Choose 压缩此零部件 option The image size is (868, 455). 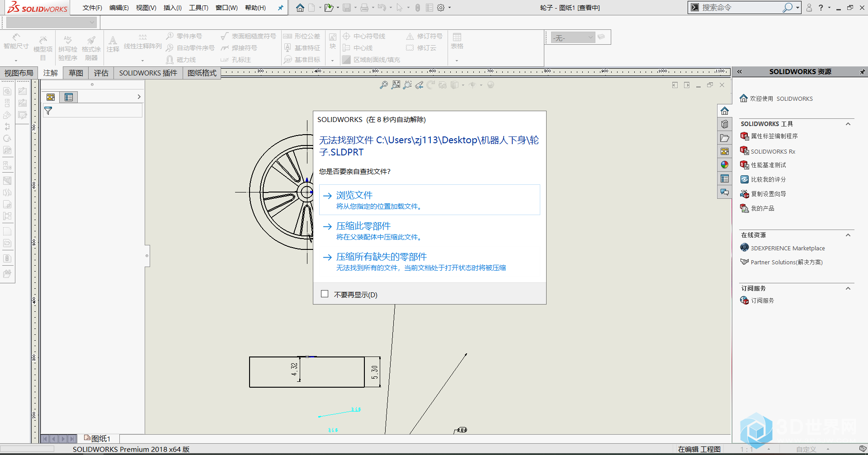pos(429,230)
